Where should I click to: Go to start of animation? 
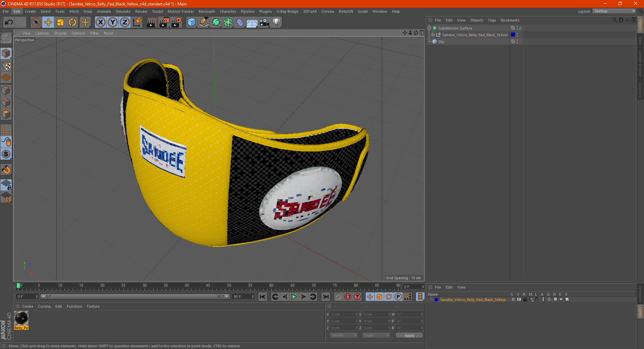pos(263,297)
